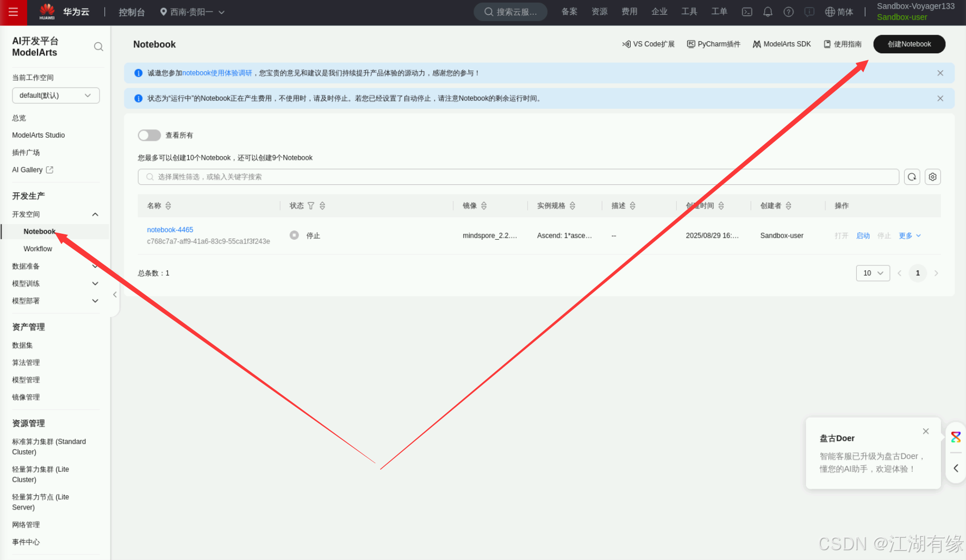Select Workflow in the sidebar

pos(38,249)
